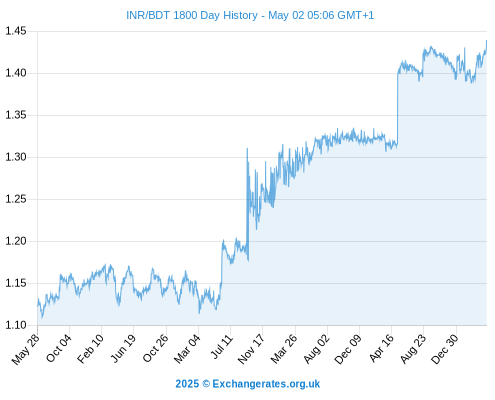This screenshot has width=495, height=400.
Task: Click the 1.10 y-axis value label
Action: tap(16, 325)
